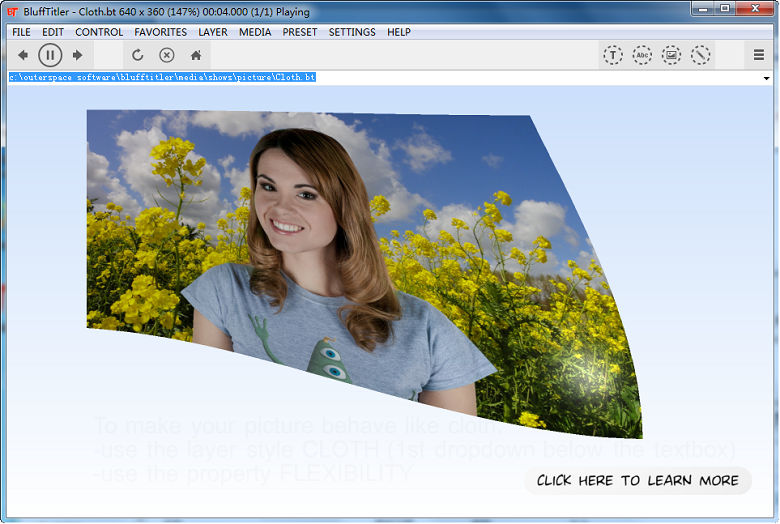Screen dimensions: 780x524
Task: Open the FILE menu
Action: pos(21,32)
